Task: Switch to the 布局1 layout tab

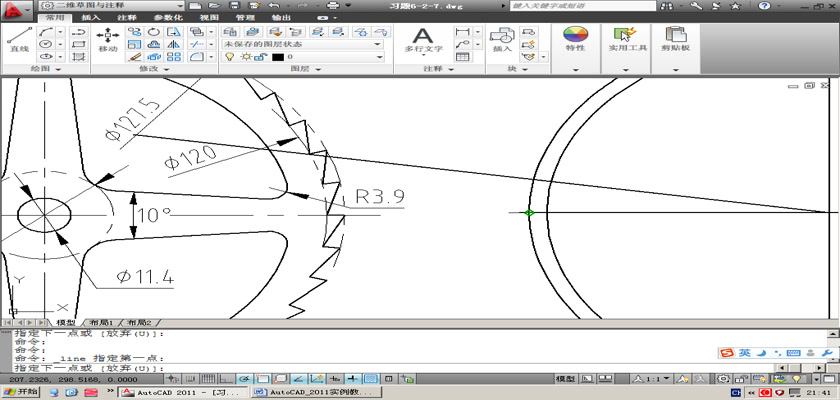Action: click(x=101, y=323)
